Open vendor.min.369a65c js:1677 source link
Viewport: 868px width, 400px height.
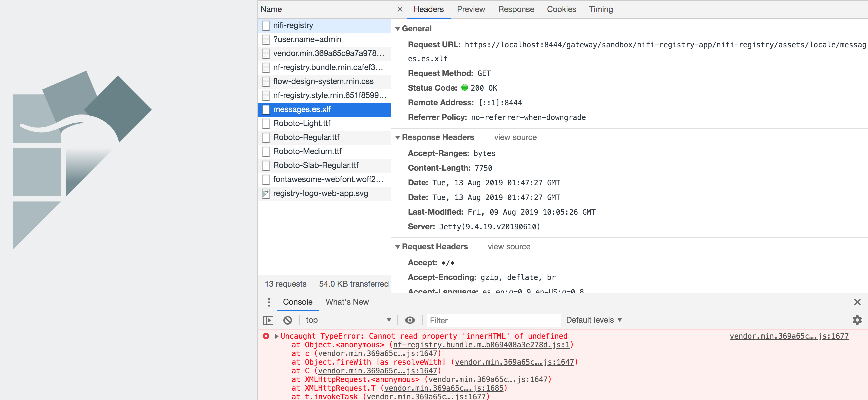pyautogui.click(x=788, y=336)
